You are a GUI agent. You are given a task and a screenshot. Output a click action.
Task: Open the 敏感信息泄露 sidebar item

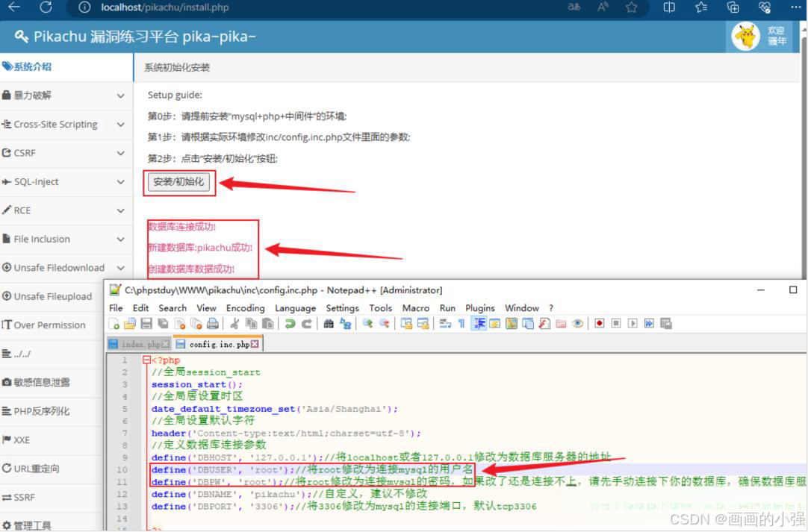pos(52,382)
